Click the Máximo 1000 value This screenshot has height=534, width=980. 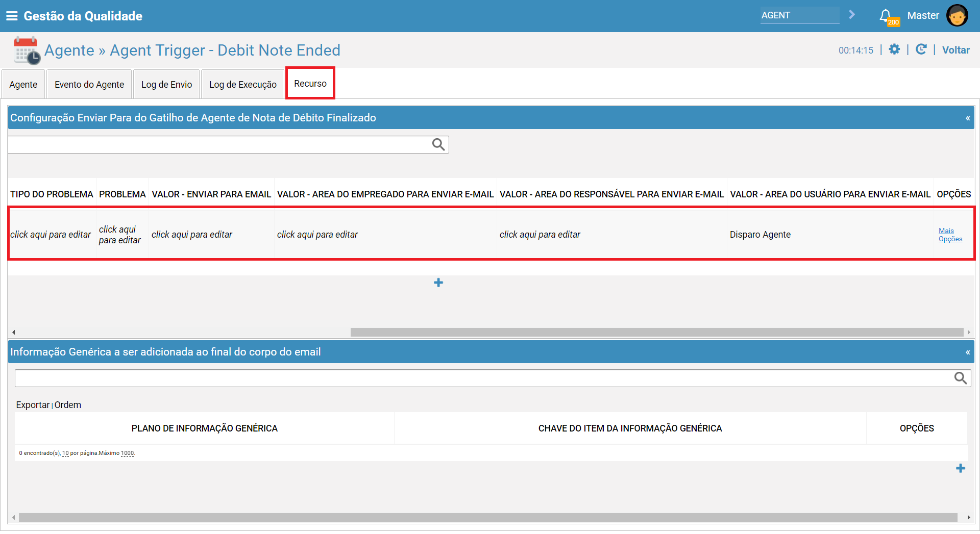click(x=127, y=453)
